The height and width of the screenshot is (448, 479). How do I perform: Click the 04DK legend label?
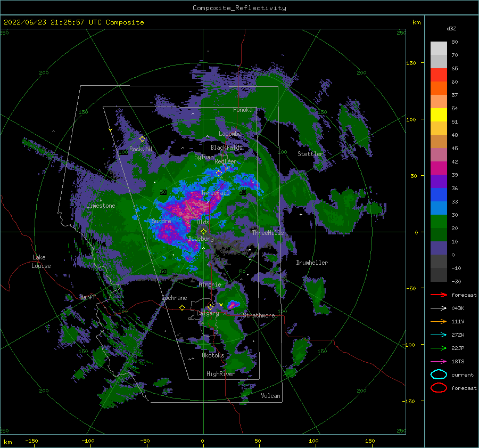click(x=458, y=308)
